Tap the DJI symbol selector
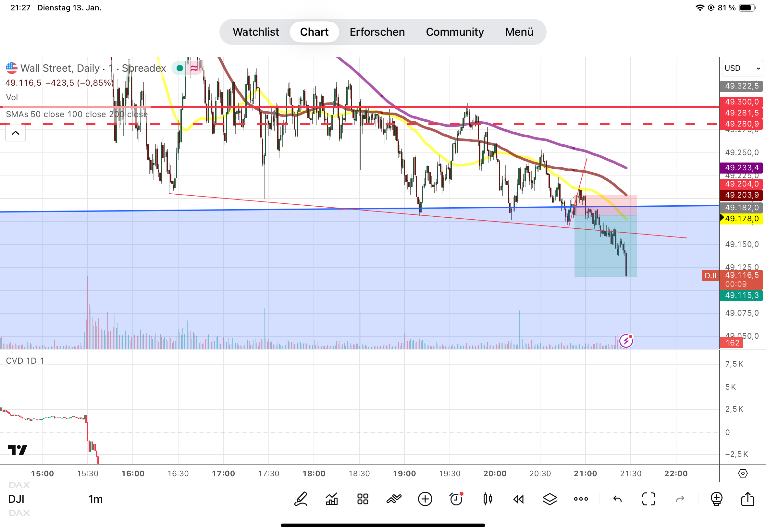 pyautogui.click(x=16, y=499)
